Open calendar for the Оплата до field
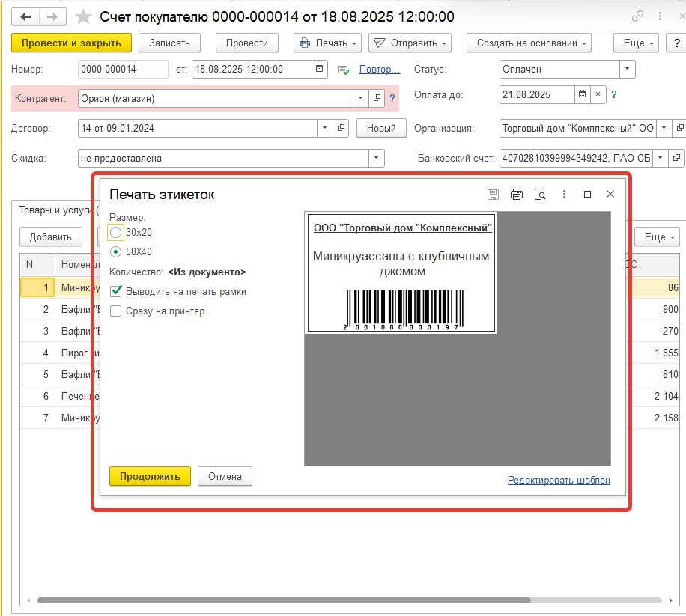Screen dimensions: 686x616 point(582,94)
